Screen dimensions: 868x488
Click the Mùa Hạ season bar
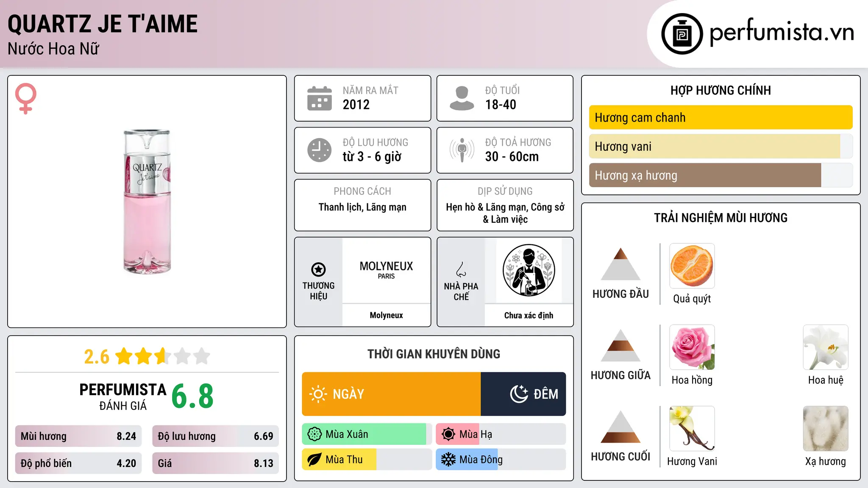[501, 434]
